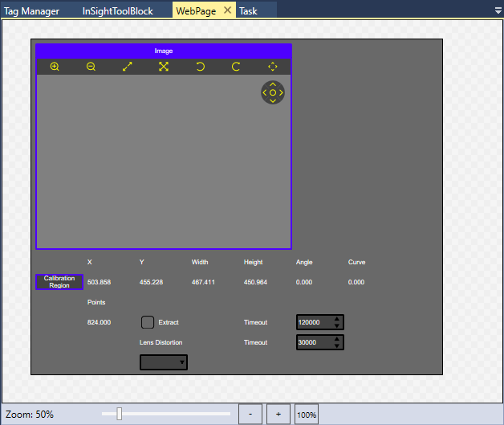Click the zoom slider thumb

(x=120, y=414)
